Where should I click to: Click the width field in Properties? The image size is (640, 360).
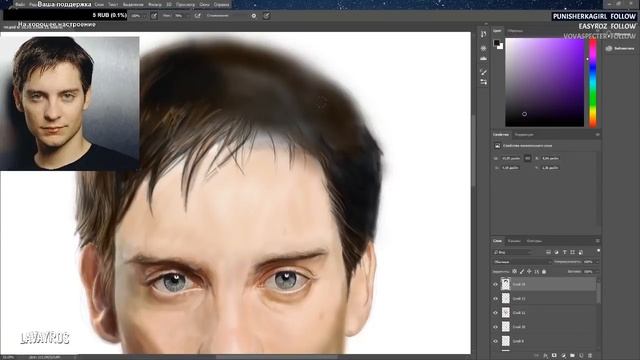511,158
